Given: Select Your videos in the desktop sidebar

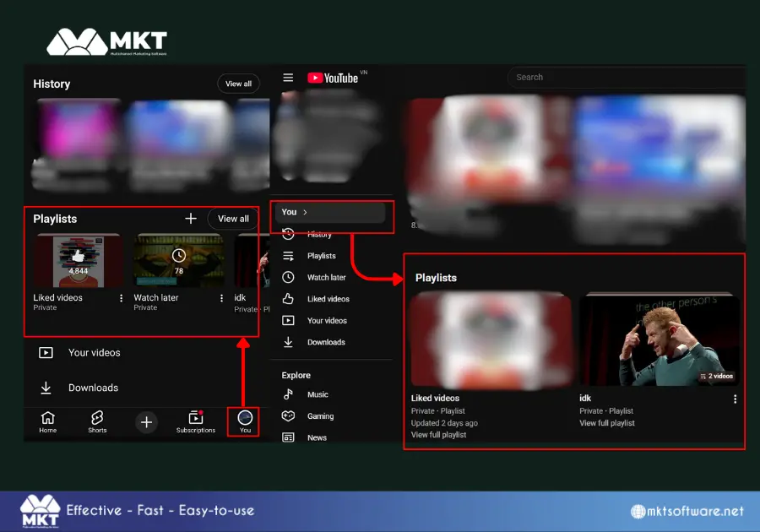Looking at the screenshot, I should 327,321.
